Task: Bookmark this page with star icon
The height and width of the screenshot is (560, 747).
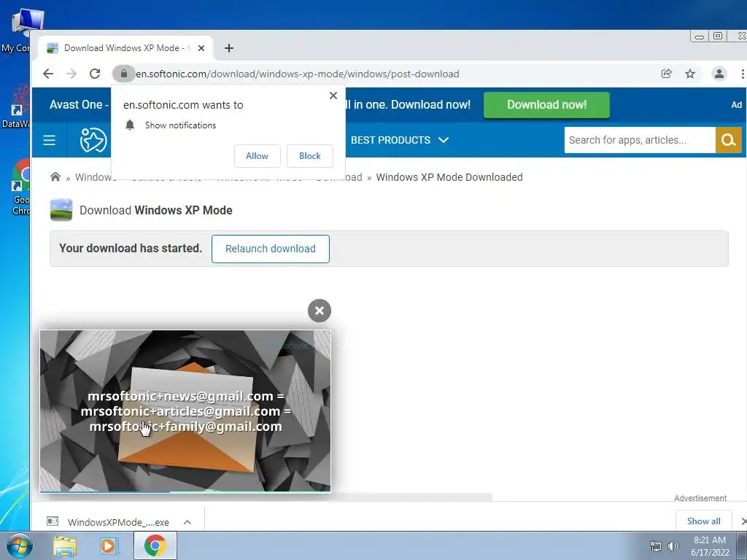Action: tap(690, 74)
